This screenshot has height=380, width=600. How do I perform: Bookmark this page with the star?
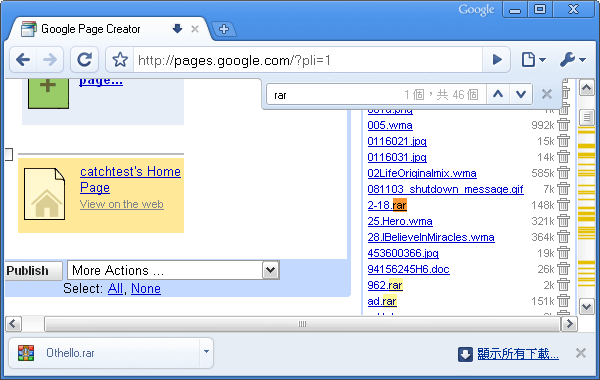click(x=120, y=60)
